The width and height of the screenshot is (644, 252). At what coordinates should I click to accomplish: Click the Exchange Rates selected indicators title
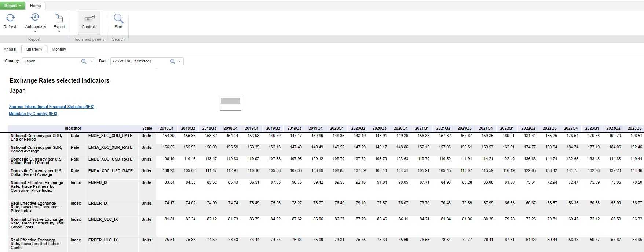click(59, 80)
